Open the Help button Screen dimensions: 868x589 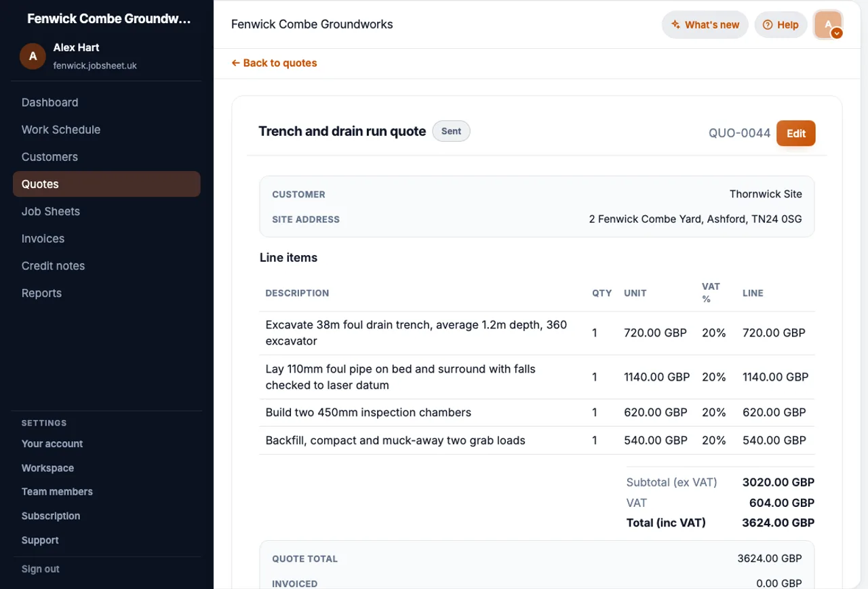pos(781,25)
